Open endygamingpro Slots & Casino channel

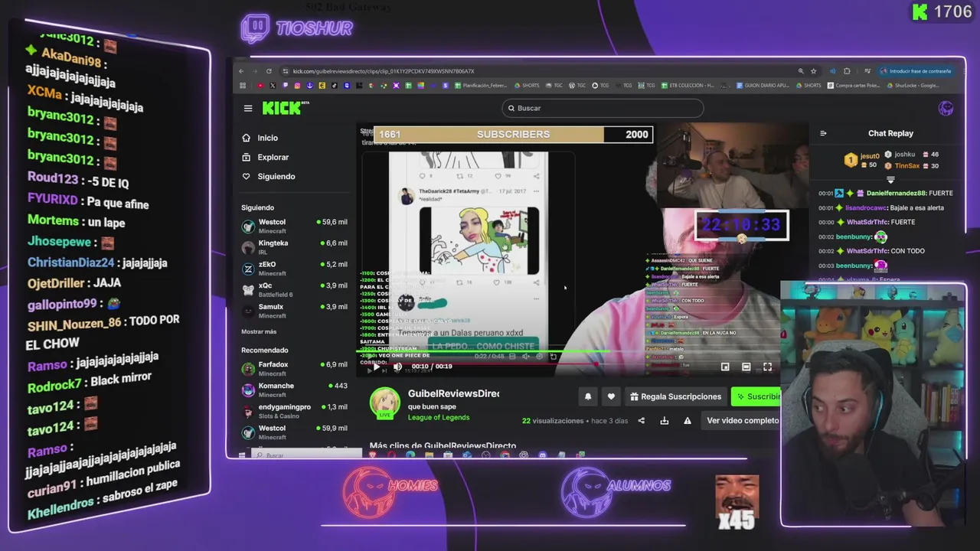[295, 411]
